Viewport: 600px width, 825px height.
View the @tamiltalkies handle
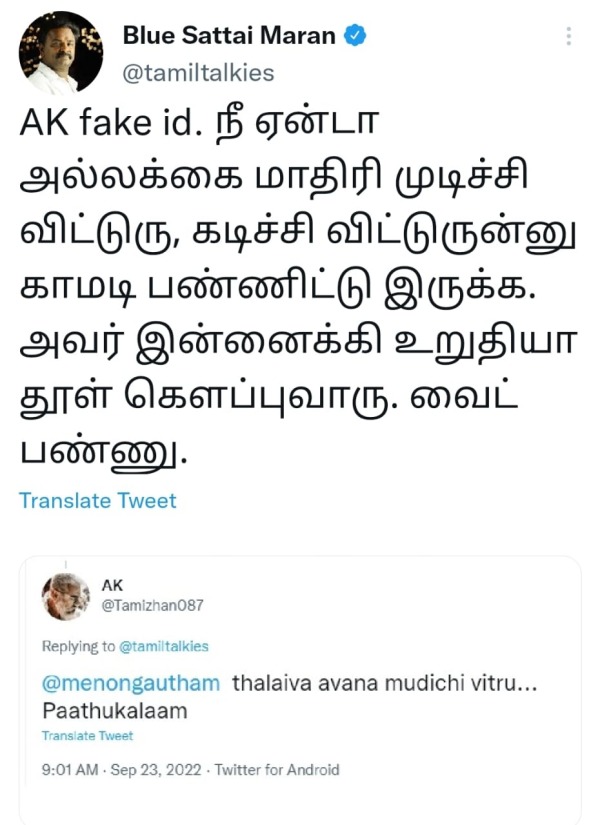(x=201, y=72)
